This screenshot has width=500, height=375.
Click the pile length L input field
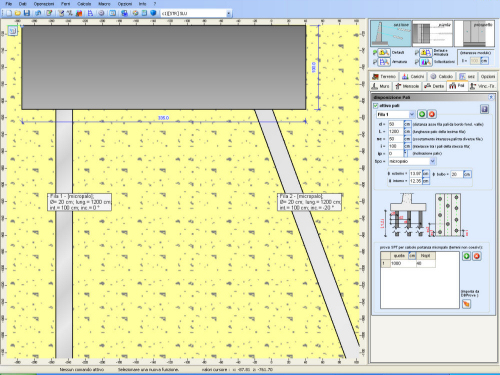[396, 132]
